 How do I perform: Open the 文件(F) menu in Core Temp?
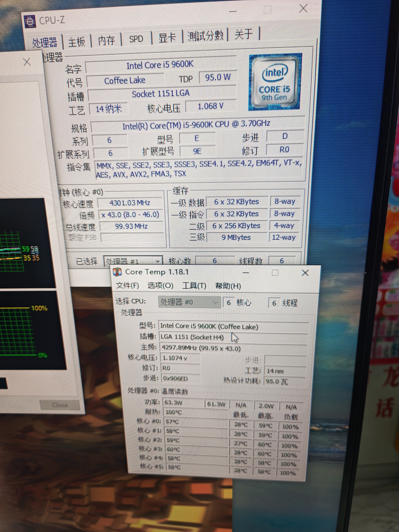click(127, 285)
